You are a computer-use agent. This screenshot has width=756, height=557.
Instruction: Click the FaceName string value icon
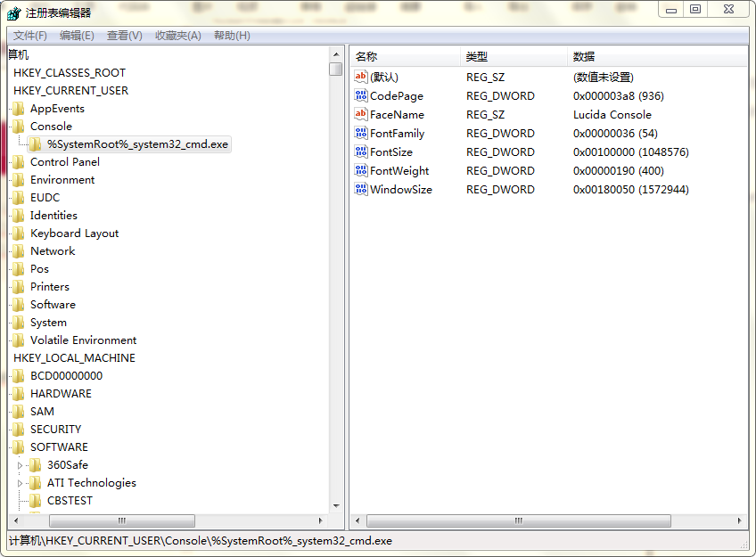tap(361, 114)
